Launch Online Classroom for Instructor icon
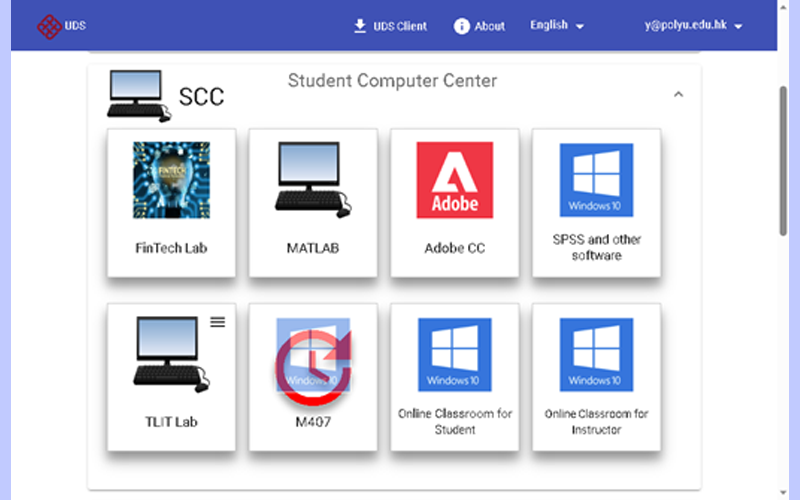 pyautogui.click(x=596, y=356)
